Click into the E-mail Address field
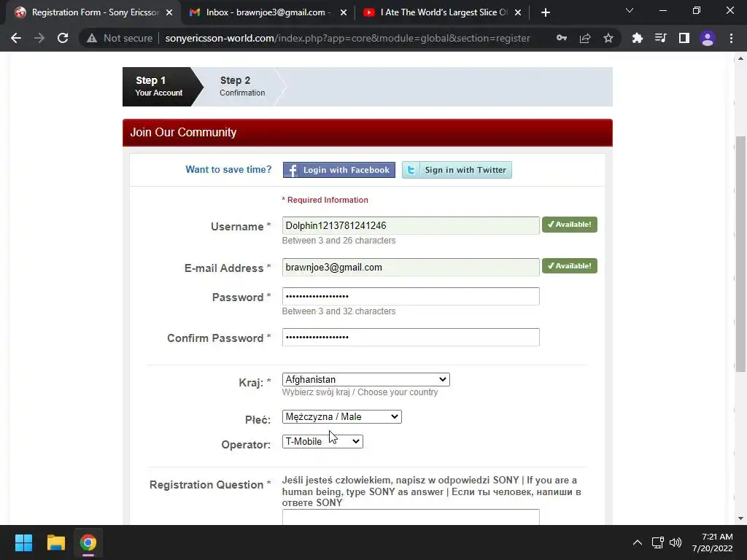The width and height of the screenshot is (747, 560). 411,267
